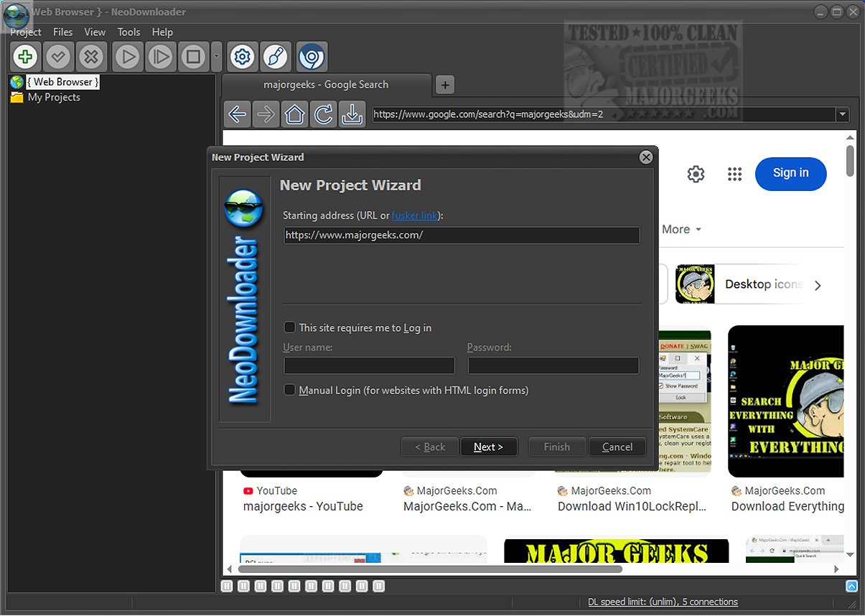Open the Tools menu
The width and height of the screenshot is (865, 616).
click(x=129, y=32)
